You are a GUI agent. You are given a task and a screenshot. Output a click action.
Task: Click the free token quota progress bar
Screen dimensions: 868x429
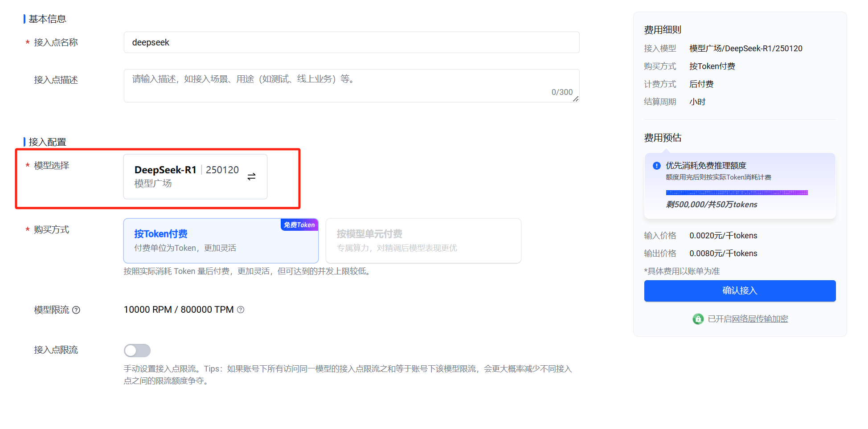(x=737, y=193)
